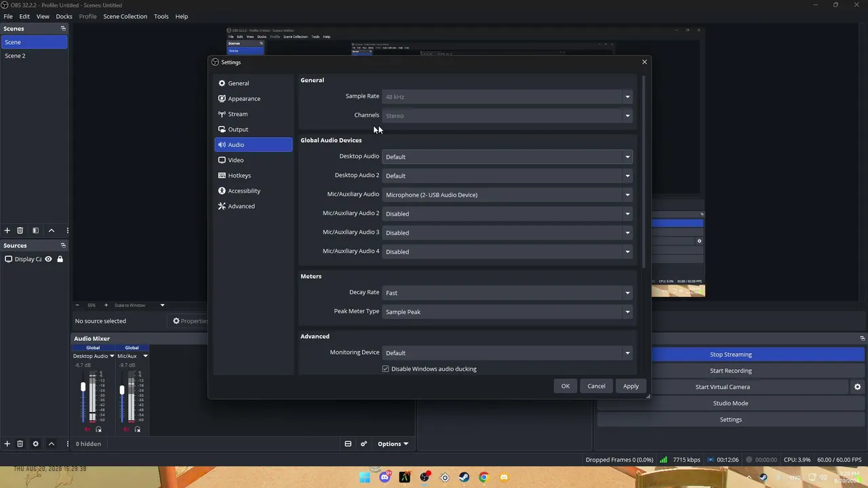Move source up with Sources arrow icon

click(52, 444)
